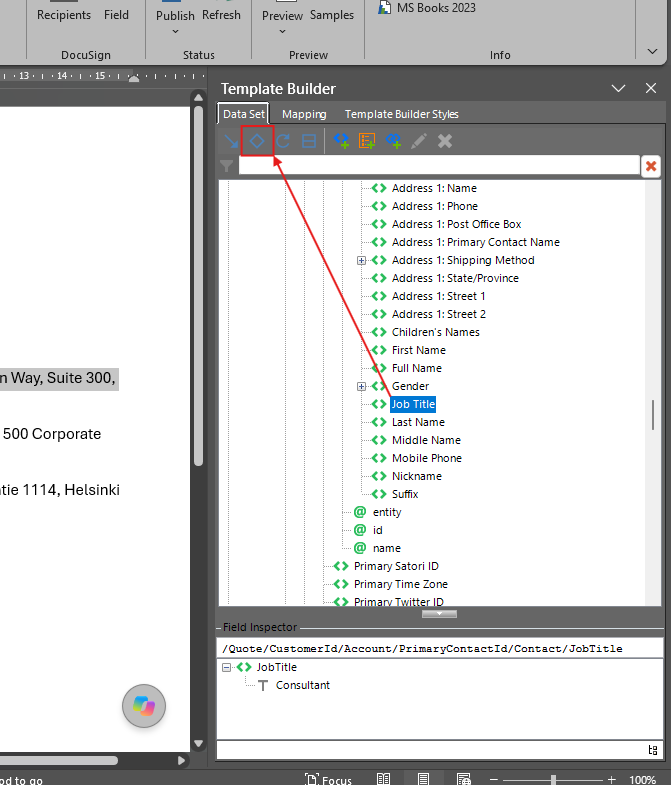Select the @ id attribute node
Viewport: 671px width, 785px height.
(368, 530)
